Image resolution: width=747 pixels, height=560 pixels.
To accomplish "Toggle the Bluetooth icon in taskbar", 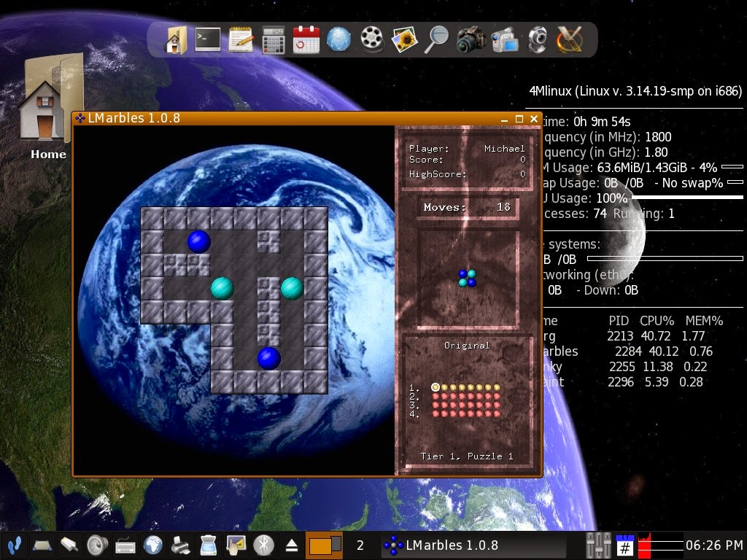I will 264,545.
